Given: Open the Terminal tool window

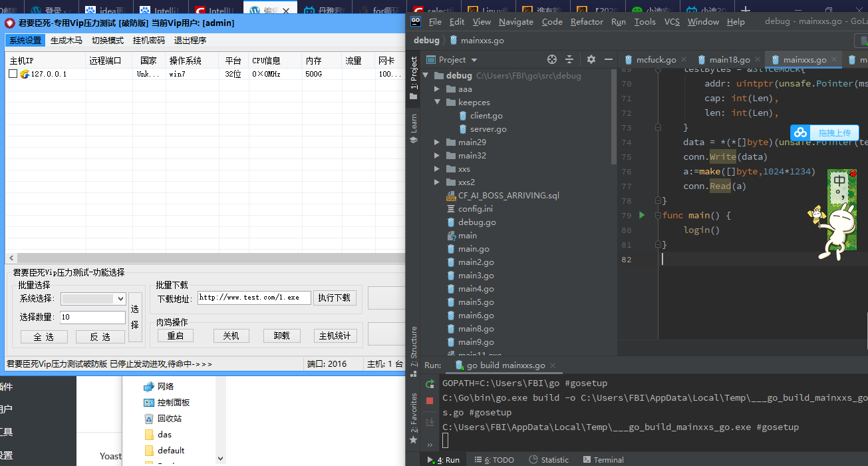Looking at the screenshot, I should [x=603, y=459].
